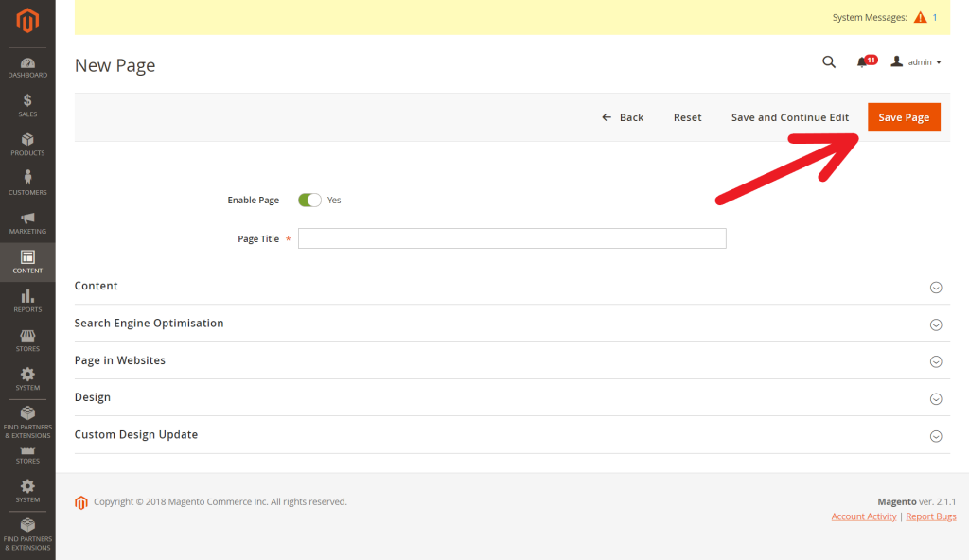Click the New Page heading
The width and height of the screenshot is (969, 560).
(x=115, y=65)
